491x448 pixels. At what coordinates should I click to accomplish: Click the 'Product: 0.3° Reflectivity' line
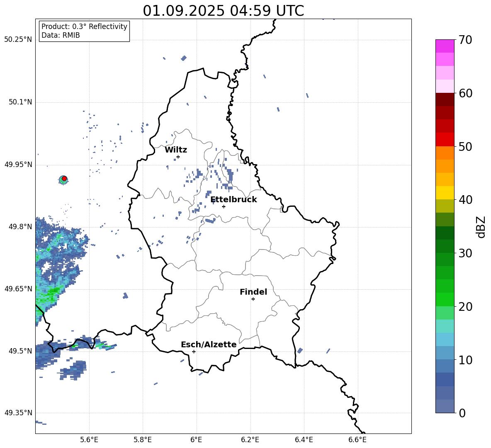click(x=84, y=27)
